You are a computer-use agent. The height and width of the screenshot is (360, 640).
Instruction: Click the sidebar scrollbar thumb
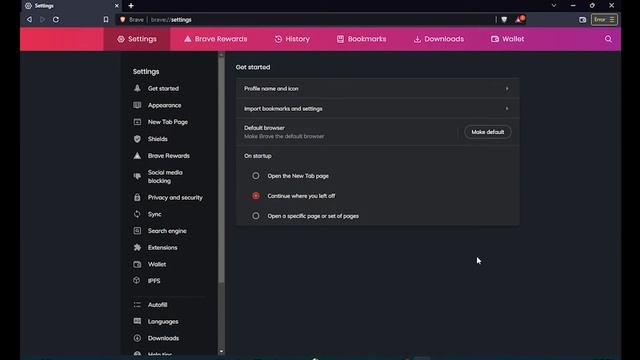coord(221,169)
